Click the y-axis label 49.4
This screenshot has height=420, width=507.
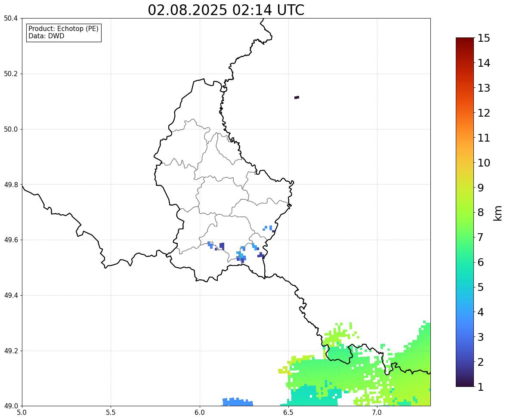click(11, 295)
